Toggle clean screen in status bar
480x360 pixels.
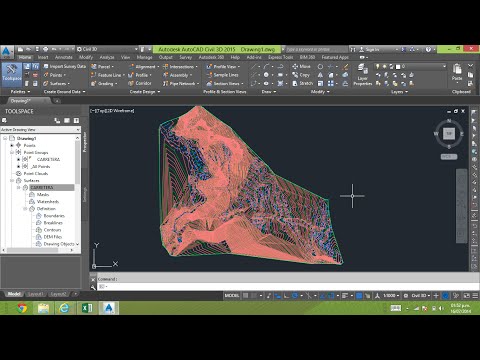466,295
